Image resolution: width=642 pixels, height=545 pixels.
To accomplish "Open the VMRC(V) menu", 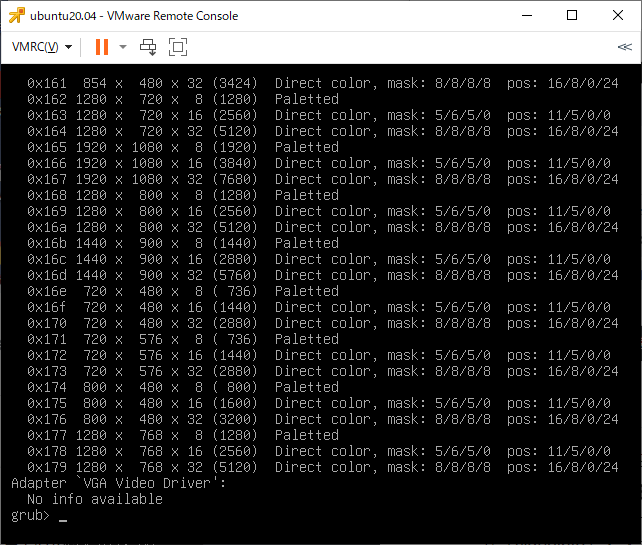I will [x=42, y=47].
